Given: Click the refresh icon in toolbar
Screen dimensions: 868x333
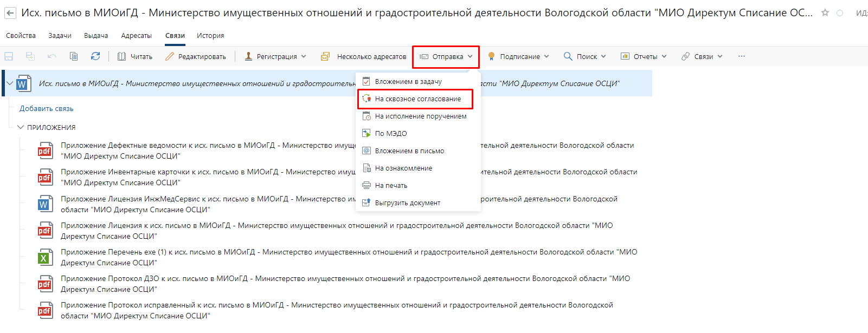Looking at the screenshot, I should click(95, 56).
